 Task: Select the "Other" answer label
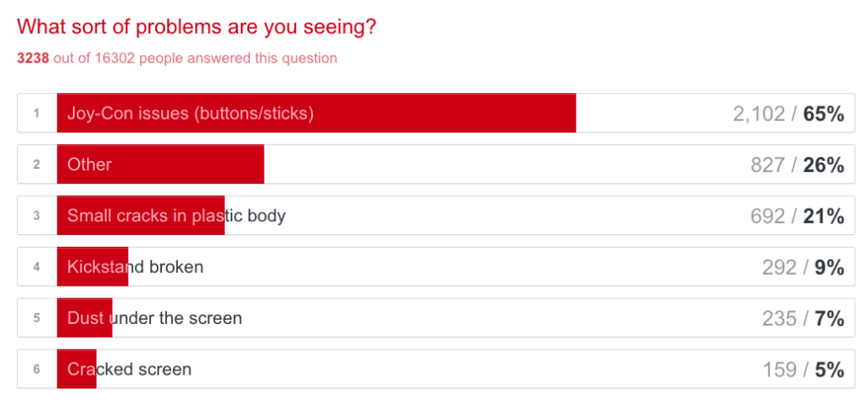click(90, 164)
